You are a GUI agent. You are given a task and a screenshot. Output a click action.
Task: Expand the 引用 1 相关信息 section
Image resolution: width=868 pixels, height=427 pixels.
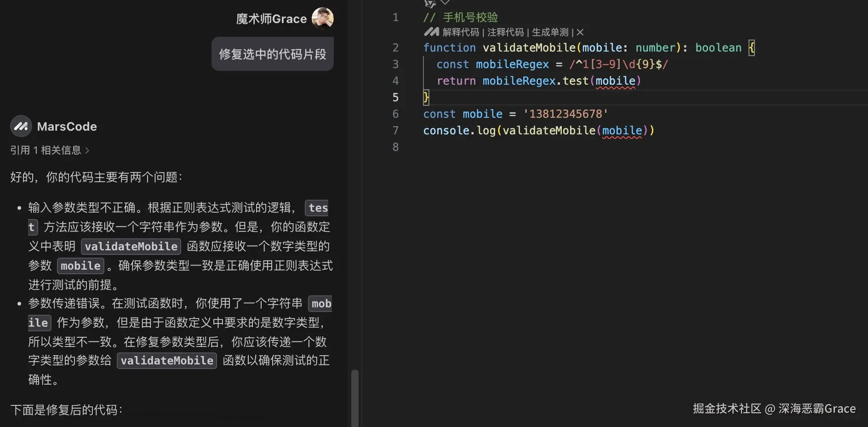click(50, 150)
